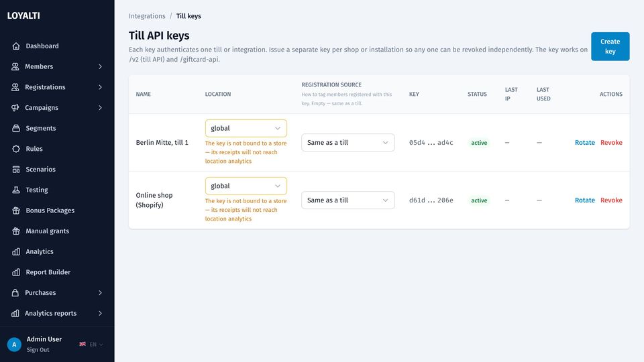Click the Manual grants gift icon

(16, 231)
